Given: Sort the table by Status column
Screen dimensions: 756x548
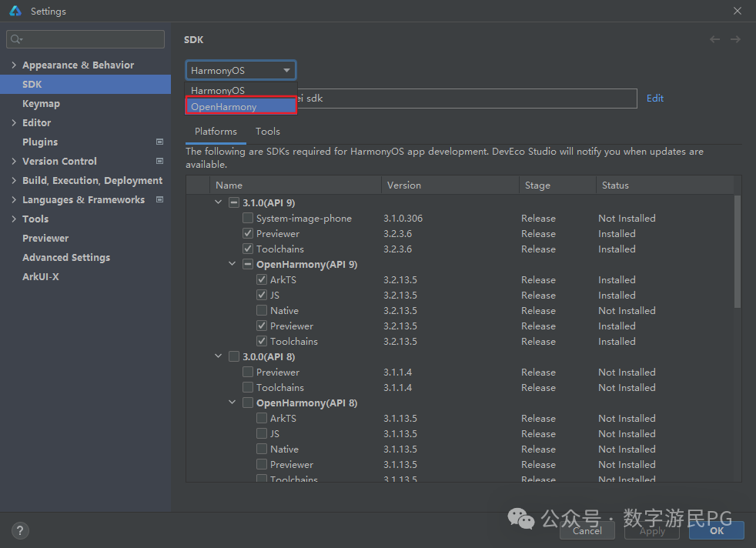Looking at the screenshot, I should [x=665, y=185].
